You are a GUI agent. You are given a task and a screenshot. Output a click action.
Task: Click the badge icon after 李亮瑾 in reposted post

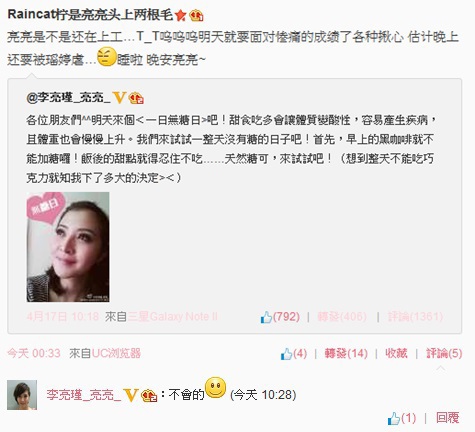(136, 98)
